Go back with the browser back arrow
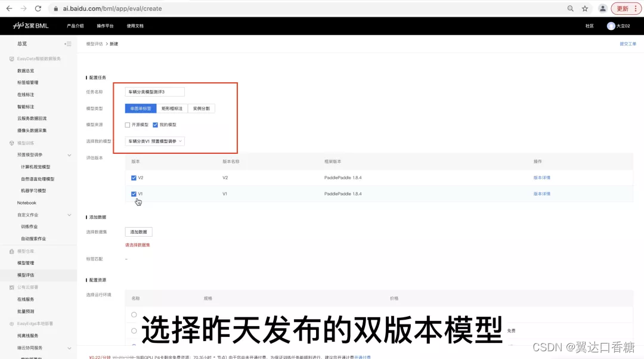Screen dimensions: 644x359 9,8
